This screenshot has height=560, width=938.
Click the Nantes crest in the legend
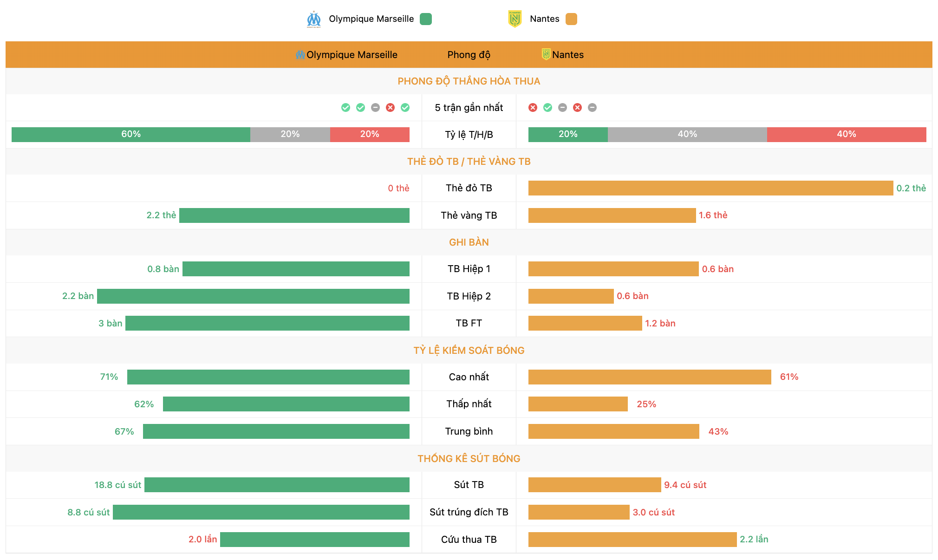515,19
